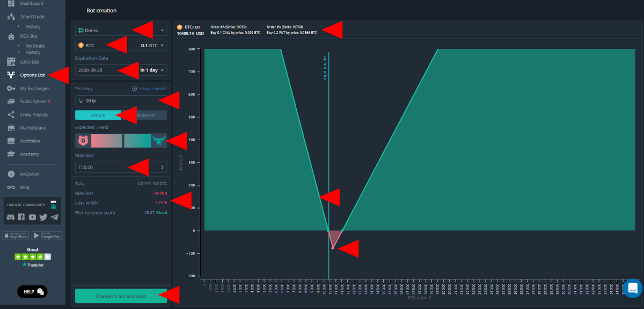Select the bearish bear trend icon
Viewport: 644px width, 309px height.
[83, 141]
